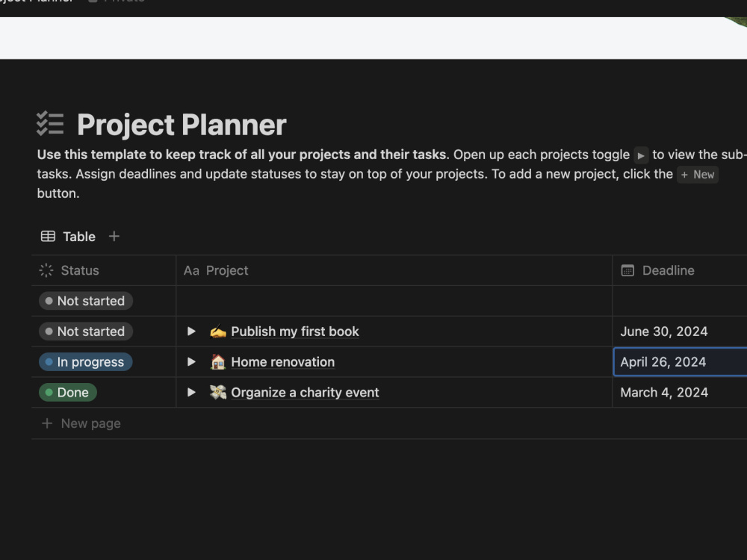Click the checklist icon beside Project Planner title
The image size is (747, 560).
50,124
